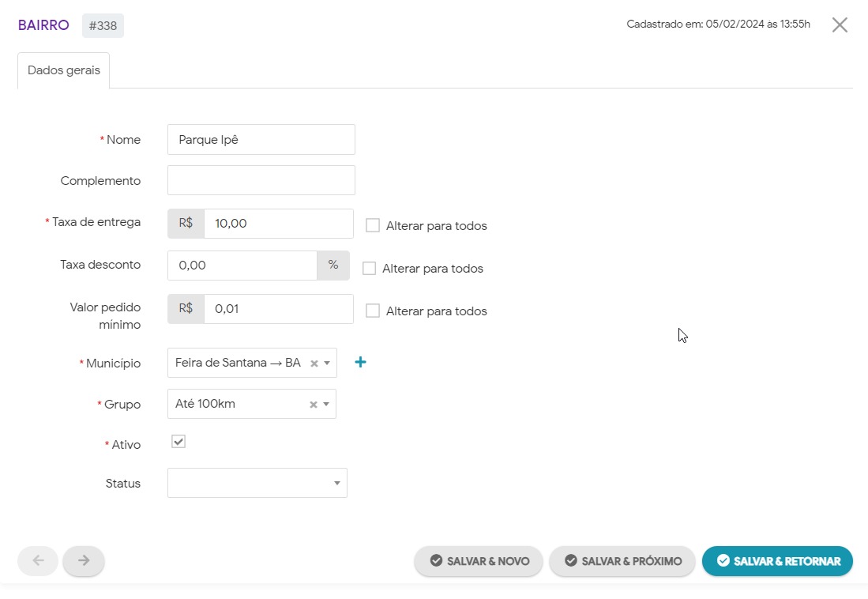The image size is (868, 599).
Task: Open the Municipio dropdown arrow
Action: pos(327,364)
